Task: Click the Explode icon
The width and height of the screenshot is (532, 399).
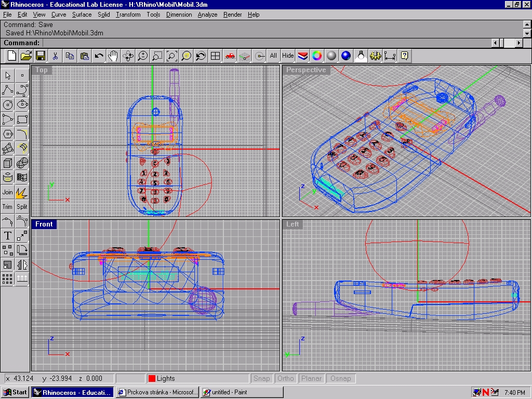Action: click(22, 192)
